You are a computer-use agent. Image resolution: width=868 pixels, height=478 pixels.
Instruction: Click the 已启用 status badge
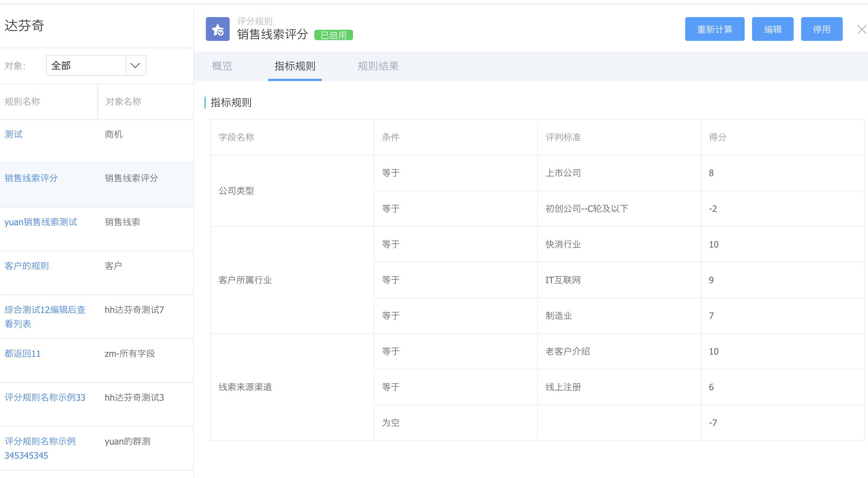click(x=333, y=35)
